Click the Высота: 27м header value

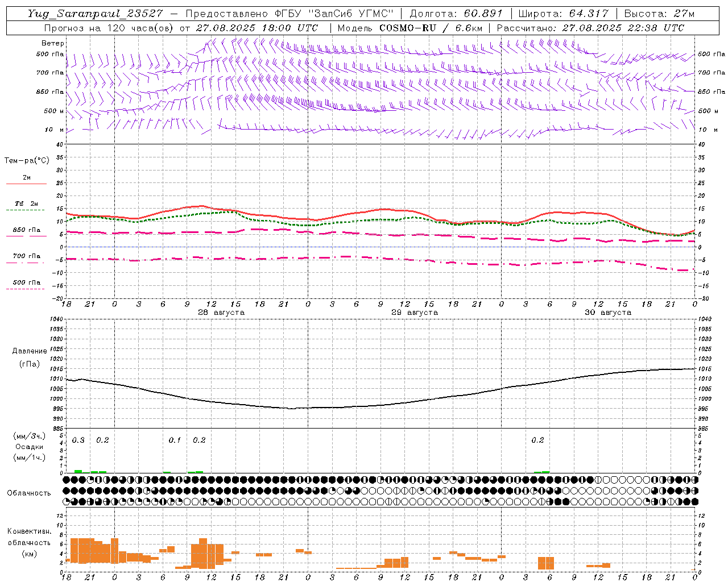click(x=659, y=14)
